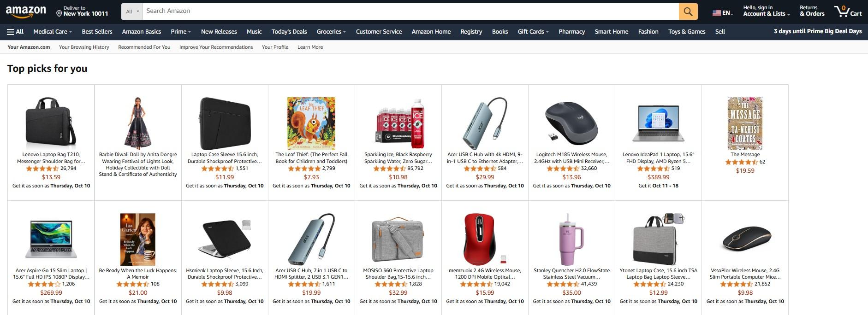Click the star rating of Logitech M185 mouse
Screen dimensions: 868x315
563,169
